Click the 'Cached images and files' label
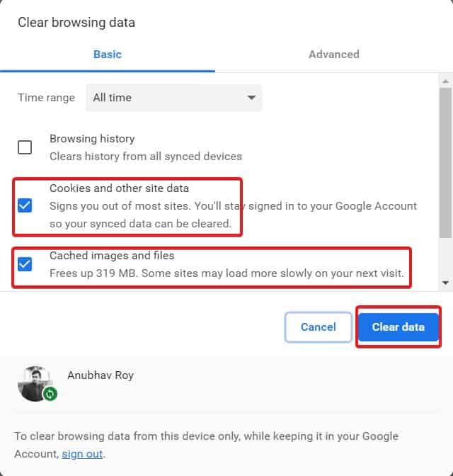The height and width of the screenshot is (476, 453). (x=112, y=256)
